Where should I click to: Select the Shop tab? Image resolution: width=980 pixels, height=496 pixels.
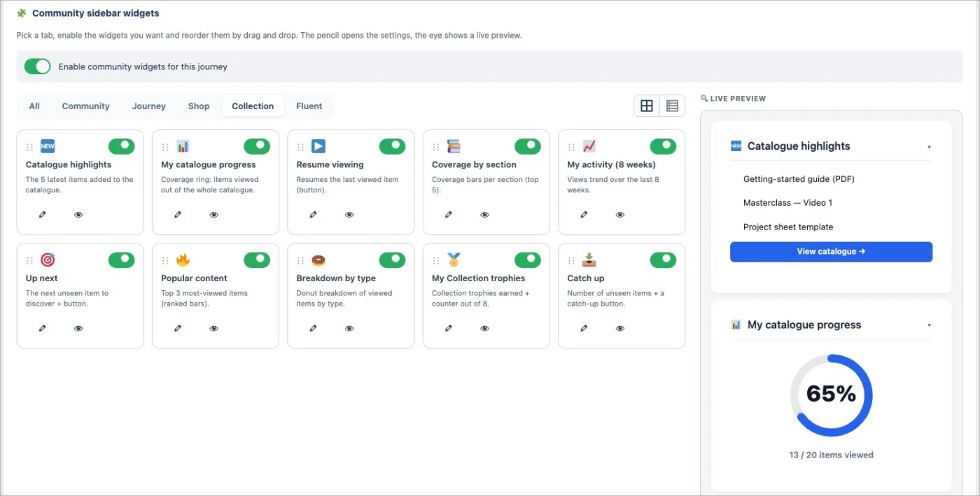pyautogui.click(x=199, y=106)
